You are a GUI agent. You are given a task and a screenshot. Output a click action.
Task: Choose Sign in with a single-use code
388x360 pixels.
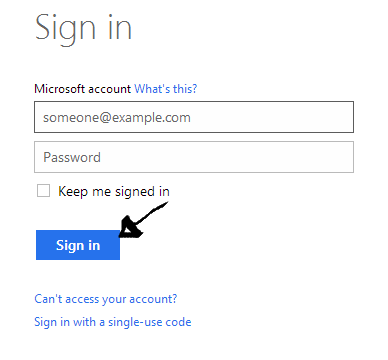(113, 322)
